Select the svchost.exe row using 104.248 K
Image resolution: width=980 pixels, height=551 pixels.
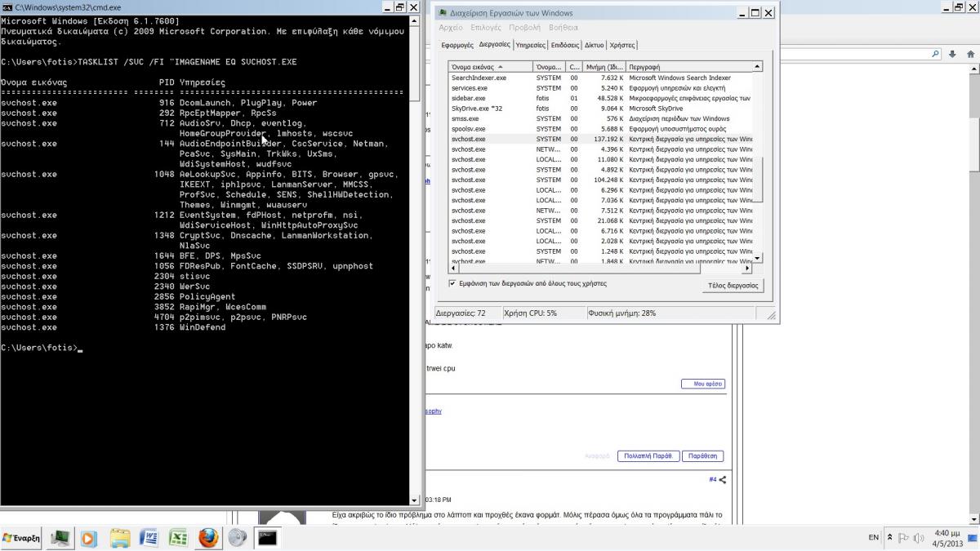600,180
